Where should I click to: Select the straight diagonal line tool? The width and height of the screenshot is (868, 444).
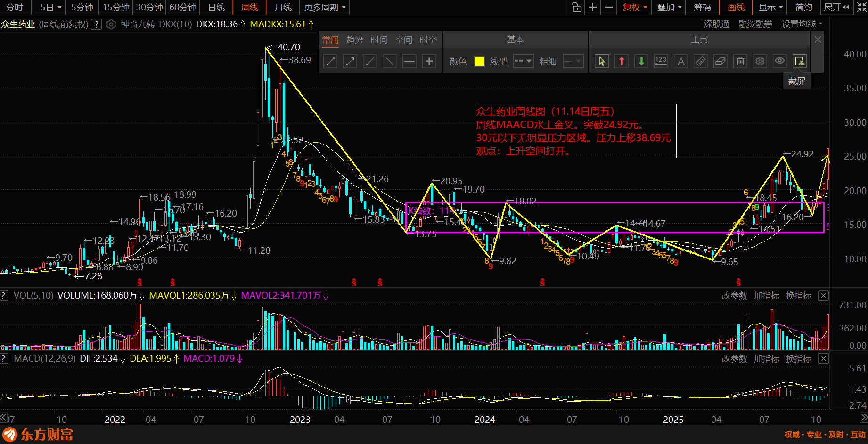390,61
